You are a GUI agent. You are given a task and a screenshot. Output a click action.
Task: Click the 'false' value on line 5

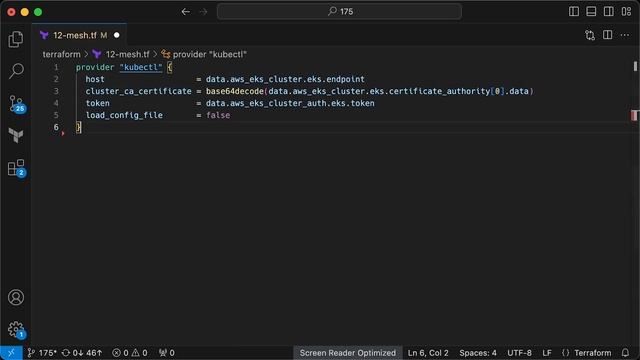(x=218, y=115)
